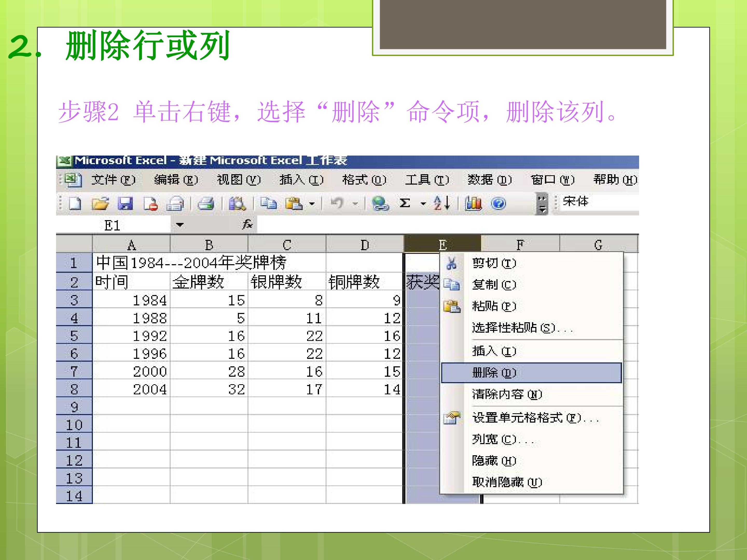The height and width of the screenshot is (560, 747).
Task: Click the New blank workbook icon
Action: (75, 204)
